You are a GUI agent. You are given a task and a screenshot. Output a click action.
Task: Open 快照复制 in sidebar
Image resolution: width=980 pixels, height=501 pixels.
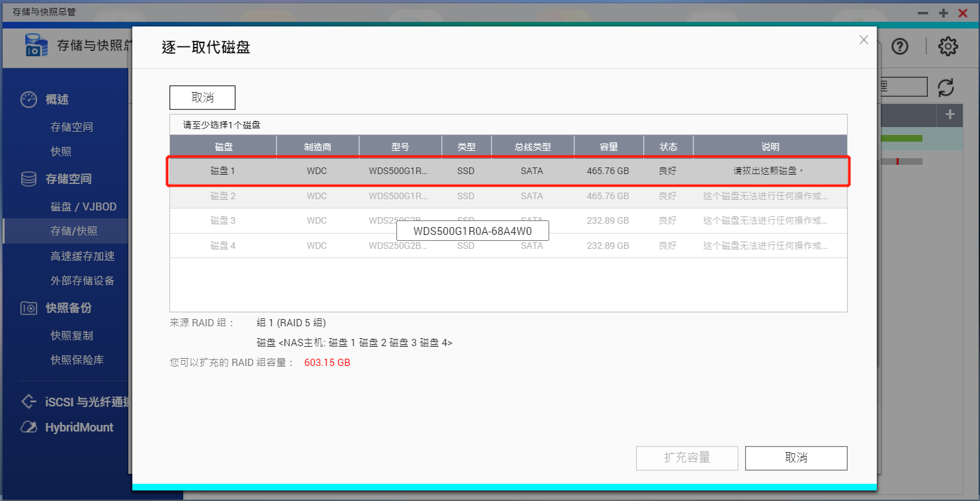(71, 336)
